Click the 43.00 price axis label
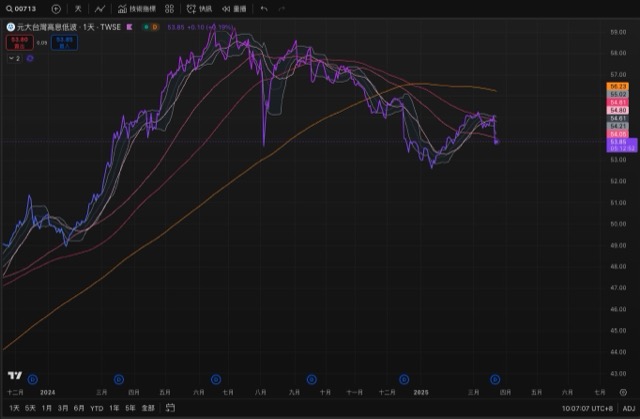The width and height of the screenshot is (640, 419). 618,373
